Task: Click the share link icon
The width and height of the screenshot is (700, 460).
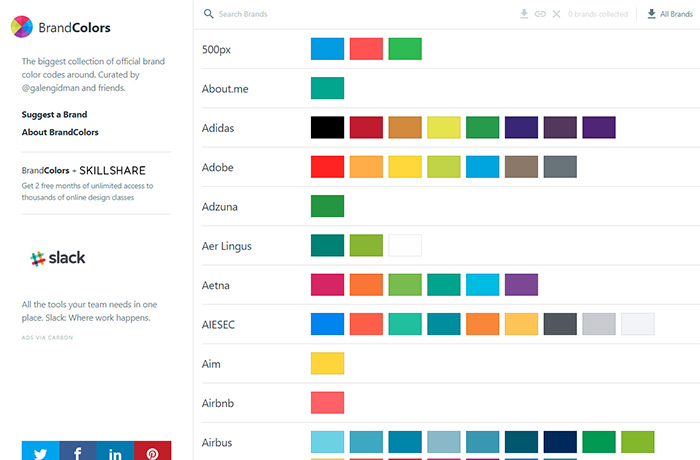Action: click(540, 14)
